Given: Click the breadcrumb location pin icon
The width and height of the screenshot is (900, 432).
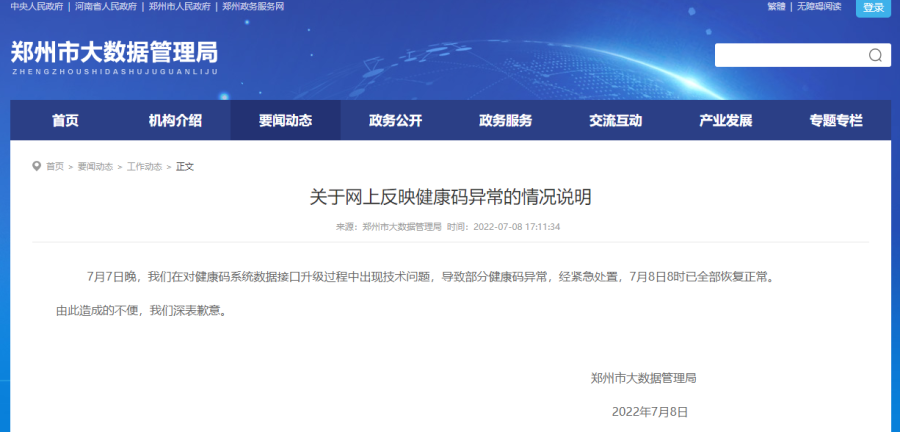Looking at the screenshot, I should click(37, 166).
